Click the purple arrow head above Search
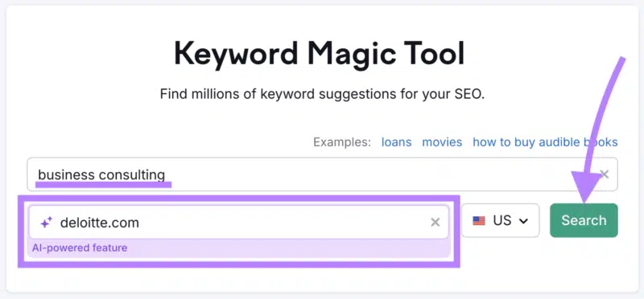644x299 pixels. point(586,187)
